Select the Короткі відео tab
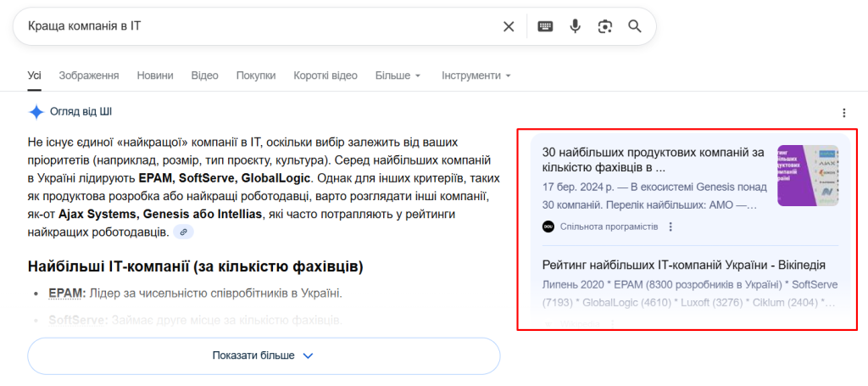The width and height of the screenshot is (868, 386). pos(325,76)
